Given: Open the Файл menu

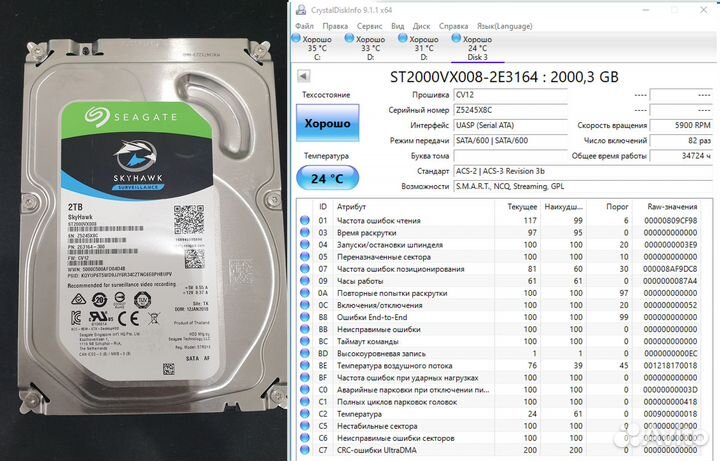Looking at the screenshot, I should pyautogui.click(x=304, y=26).
